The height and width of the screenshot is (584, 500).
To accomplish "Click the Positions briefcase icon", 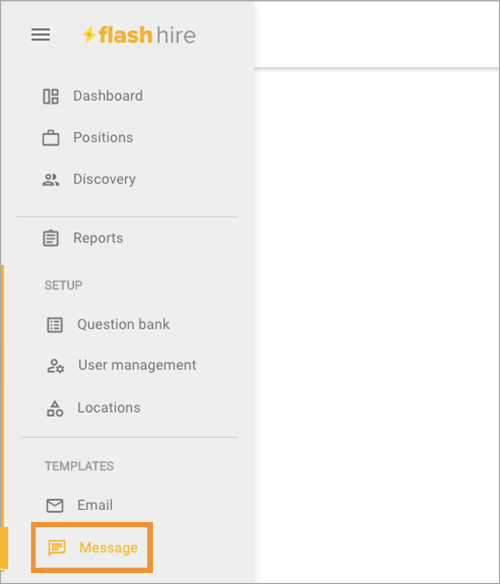I will [51, 138].
